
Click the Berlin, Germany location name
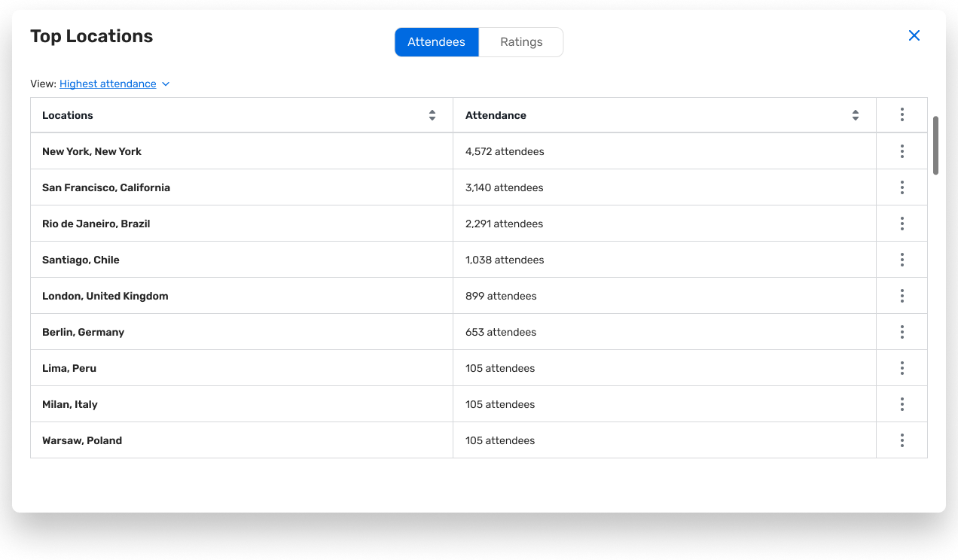[x=83, y=332]
